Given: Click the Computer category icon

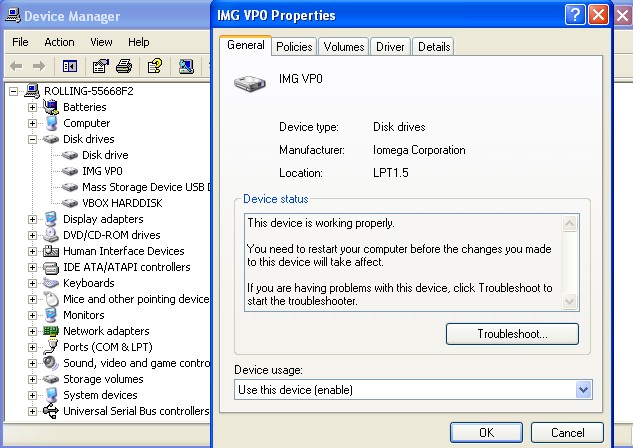Looking at the screenshot, I should [x=51, y=123].
